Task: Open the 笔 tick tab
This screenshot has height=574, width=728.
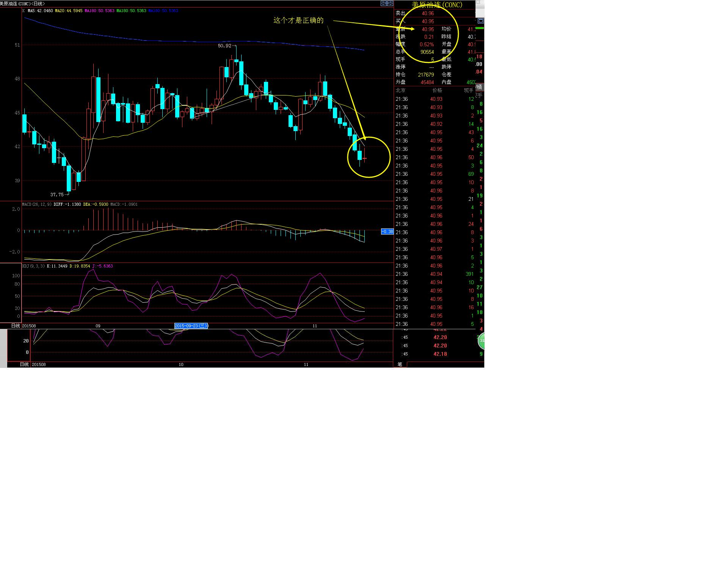Action: pyautogui.click(x=400, y=364)
